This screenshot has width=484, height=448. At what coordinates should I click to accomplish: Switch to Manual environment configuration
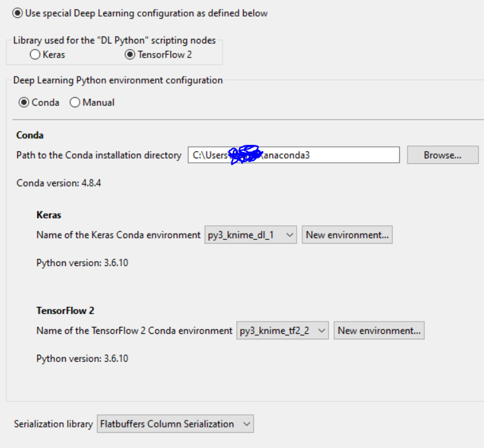(75, 102)
